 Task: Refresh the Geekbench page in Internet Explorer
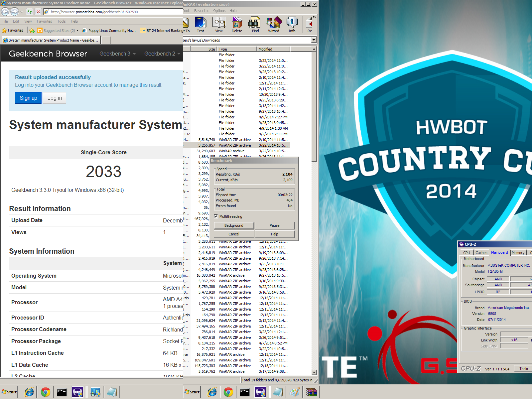[x=30, y=12]
